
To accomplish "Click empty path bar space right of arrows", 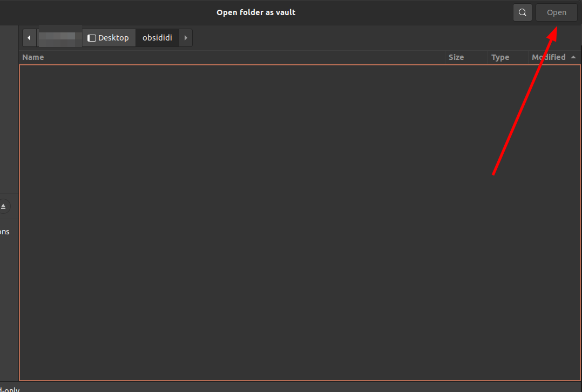I will tap(378, 38).
